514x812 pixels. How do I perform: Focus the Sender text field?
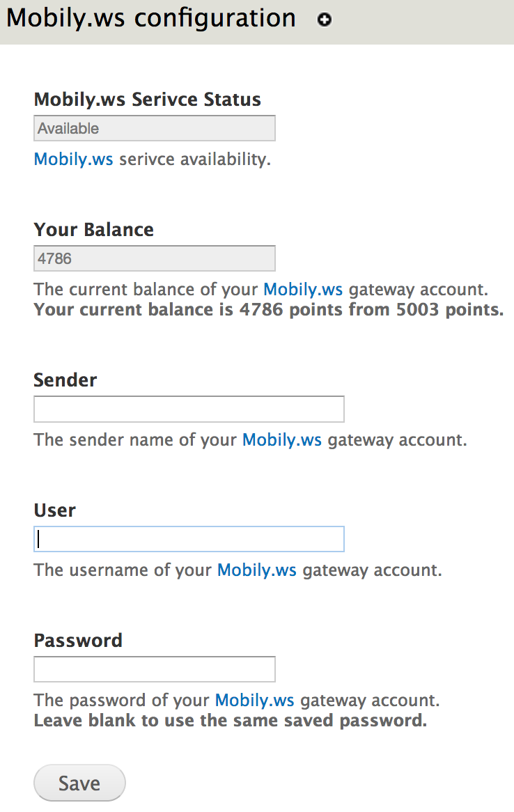(x=189, y=409)
